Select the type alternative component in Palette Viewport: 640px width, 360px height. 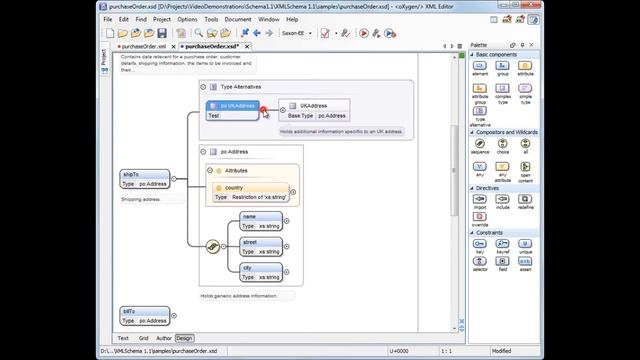pos(480,116)
